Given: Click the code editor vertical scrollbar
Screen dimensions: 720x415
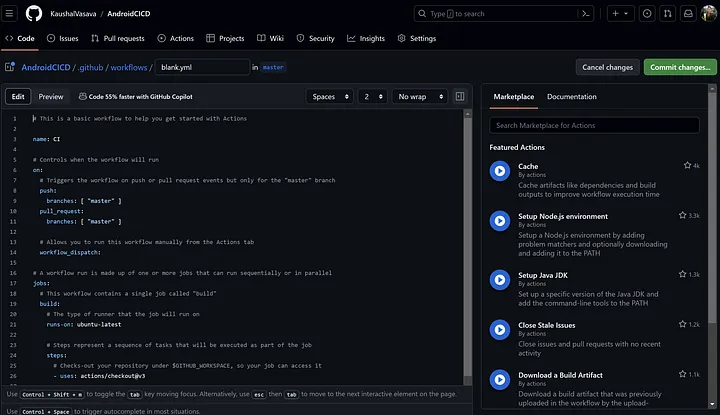Looking at the screenshot, I should (468, 248).
